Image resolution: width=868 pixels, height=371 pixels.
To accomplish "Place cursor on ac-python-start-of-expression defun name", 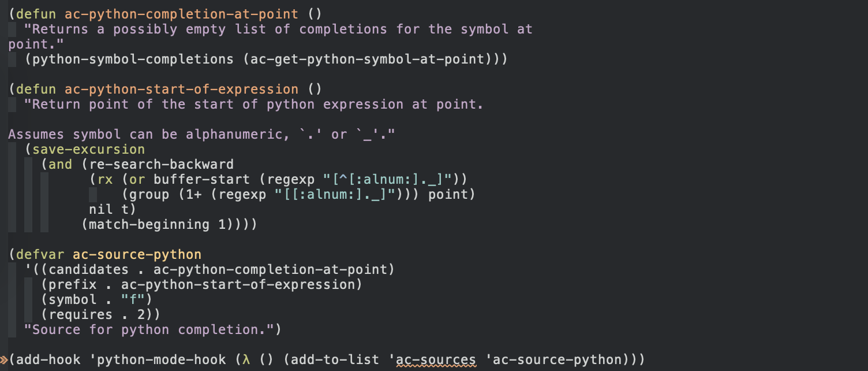I will click(182, 89).
